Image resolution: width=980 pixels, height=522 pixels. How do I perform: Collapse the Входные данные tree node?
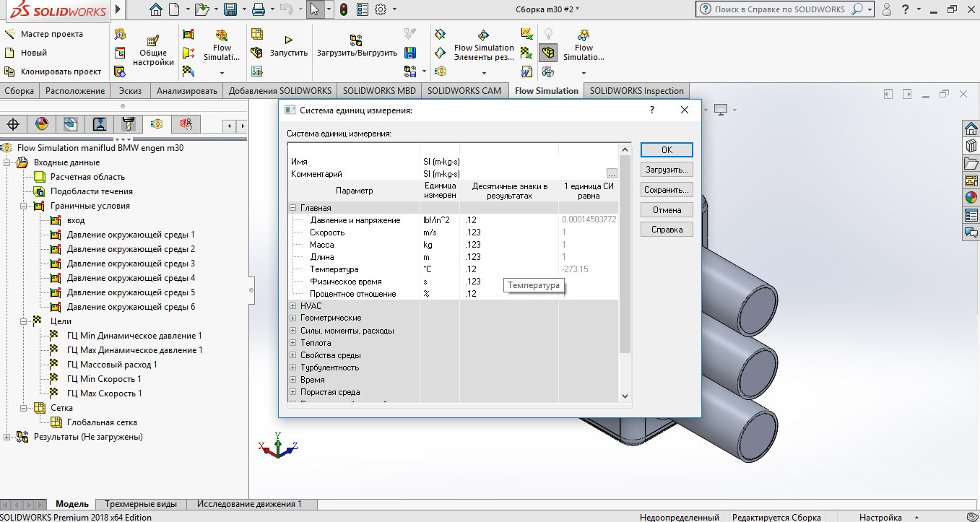pyautogui.click(x=7, y=162)
